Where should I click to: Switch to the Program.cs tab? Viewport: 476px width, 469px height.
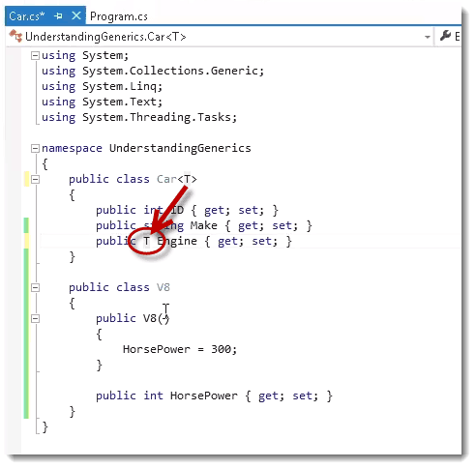[x=119, y=16]
